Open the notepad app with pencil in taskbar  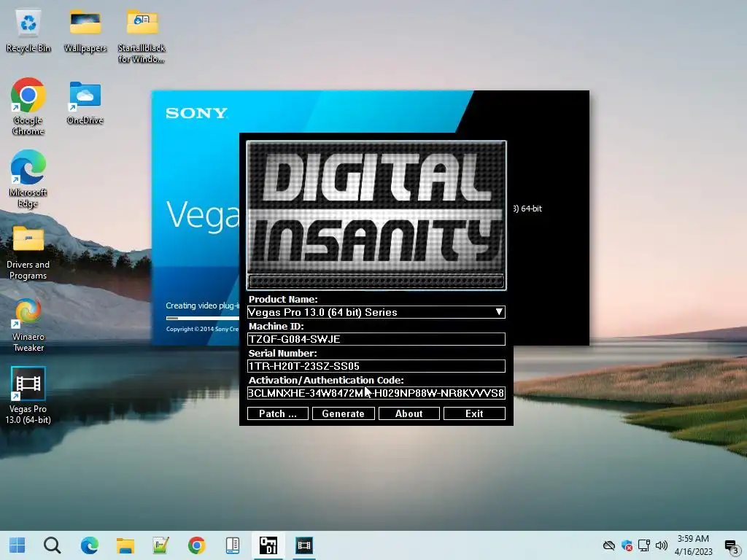[161, 545]
